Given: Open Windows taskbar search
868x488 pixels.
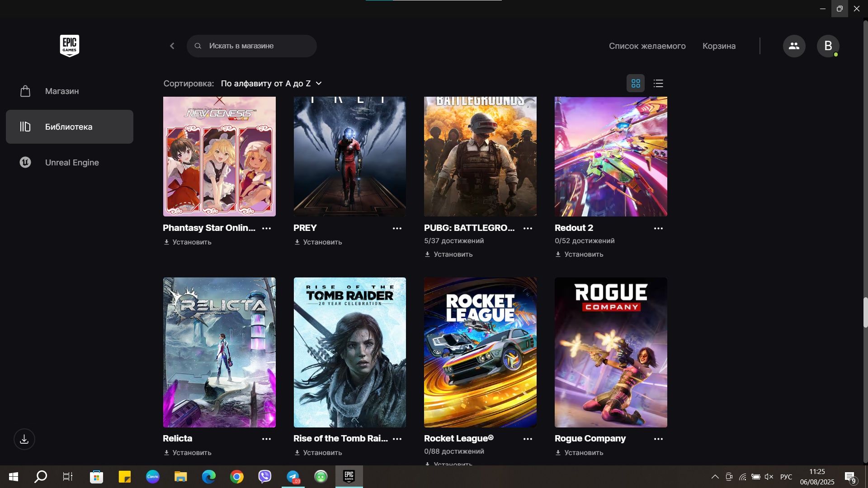Looking at the screenshot, I should pyautogui.click(x=41, y=477).
